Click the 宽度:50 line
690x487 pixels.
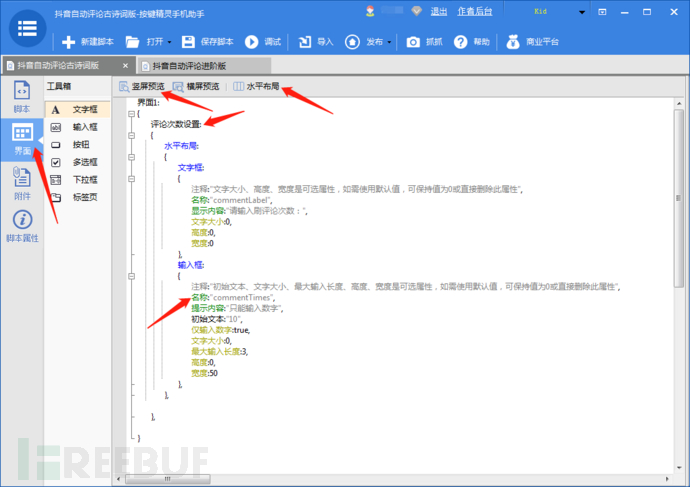(204, 373)
